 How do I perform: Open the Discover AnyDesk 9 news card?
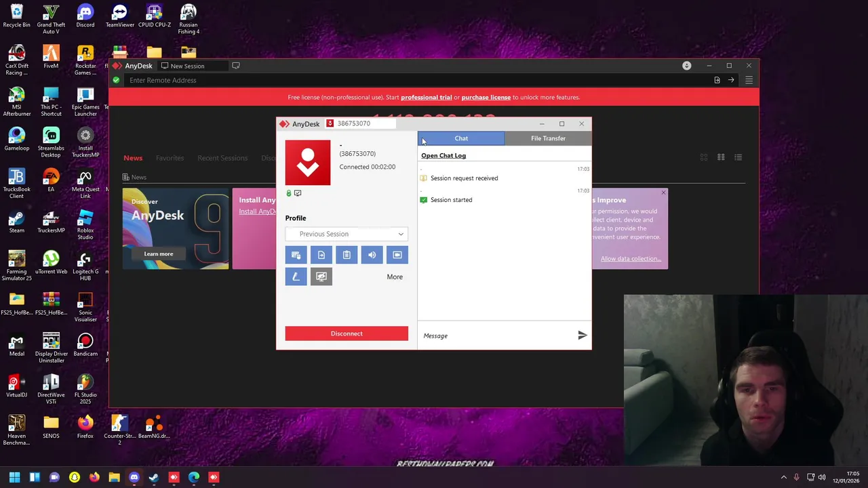click(x=176, y=229)
